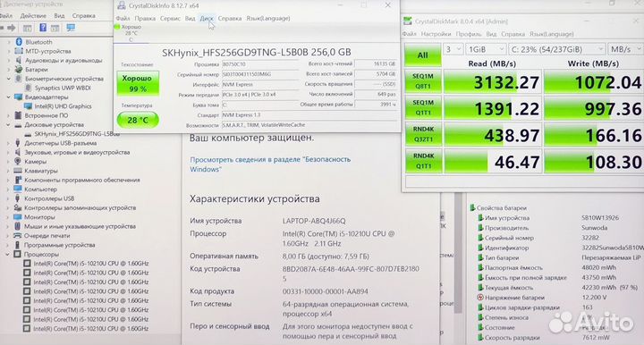This screenshot has height=345, width=644.
Task: Click the forward arrow in Device Manager toolbar
Action: 12,28
